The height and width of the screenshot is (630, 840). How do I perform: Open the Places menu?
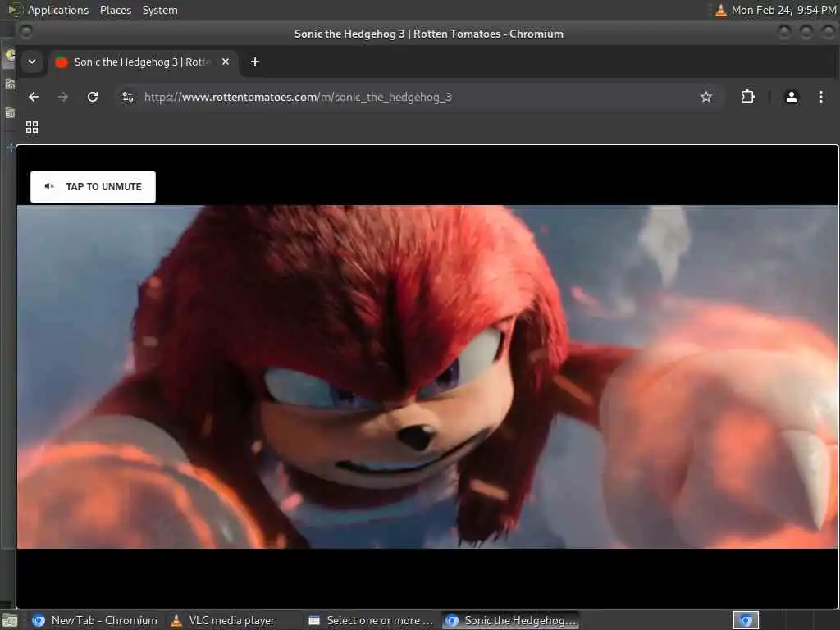[115, 10]
